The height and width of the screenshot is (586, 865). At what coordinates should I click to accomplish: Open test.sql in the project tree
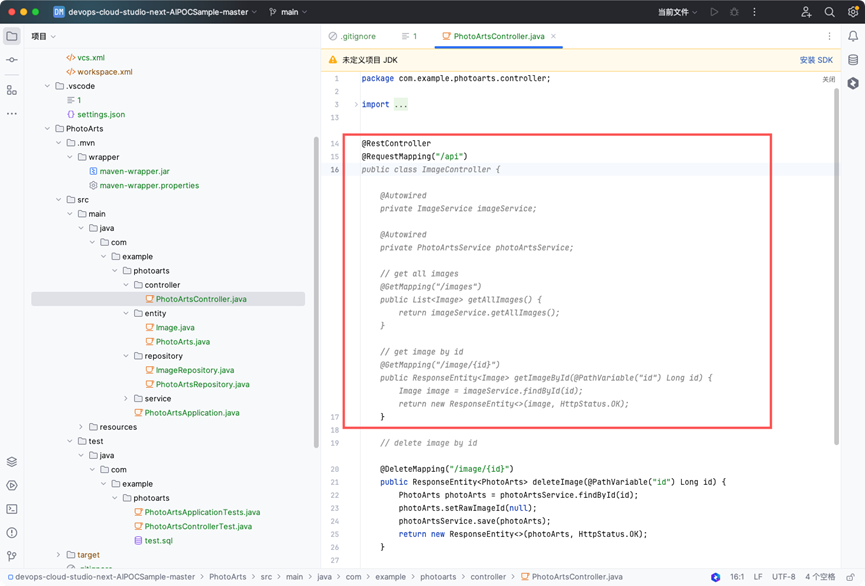click(x=153, y=541)
